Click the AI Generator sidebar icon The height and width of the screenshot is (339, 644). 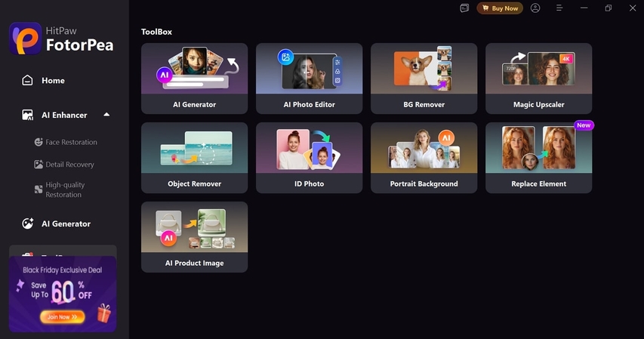[x=27, y=223]
